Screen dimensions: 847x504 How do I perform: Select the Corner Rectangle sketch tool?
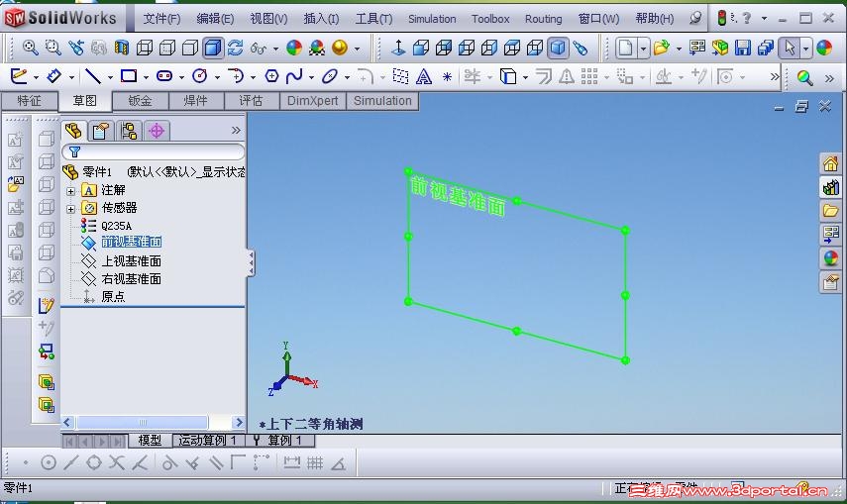pos(129,76)
